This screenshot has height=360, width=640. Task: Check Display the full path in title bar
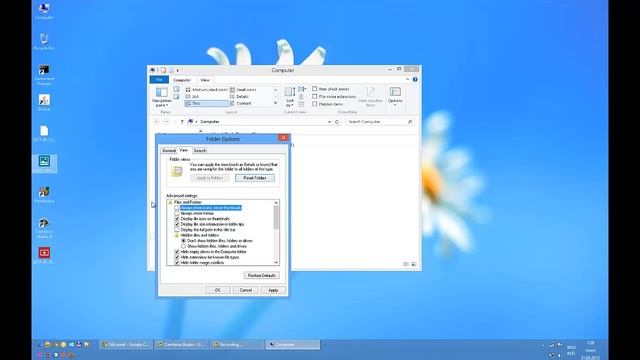click(x=177, y=230)
